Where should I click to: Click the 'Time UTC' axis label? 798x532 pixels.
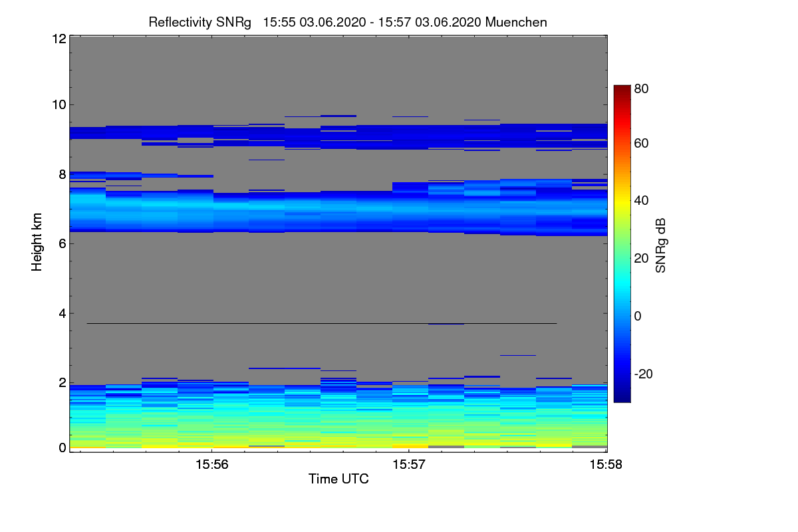[x=338, y=479]
